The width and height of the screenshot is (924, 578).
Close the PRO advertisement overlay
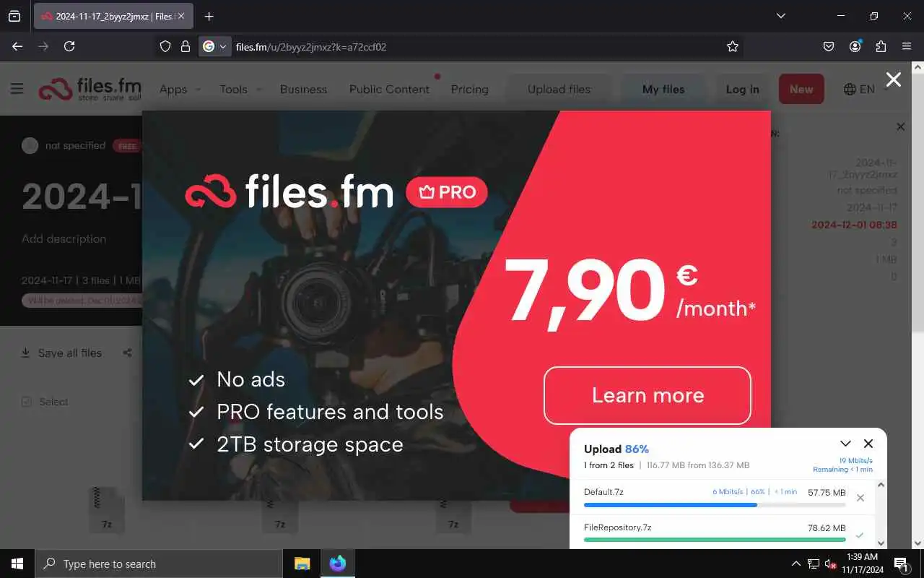(x=894, y=79)
